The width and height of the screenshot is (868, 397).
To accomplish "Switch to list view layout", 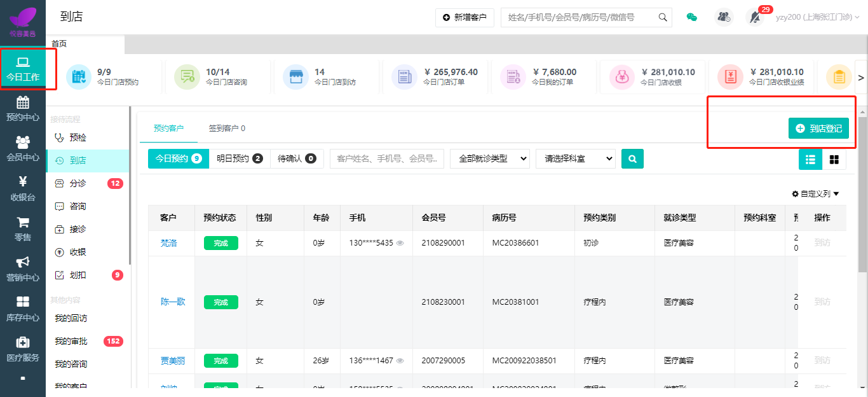I will click(x=810, y=159).
